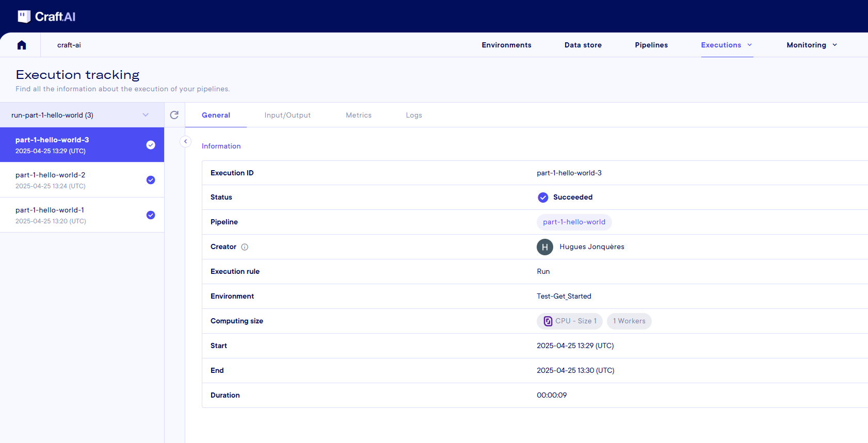This screenshot has width=868, height=443.
Task: Click the craft-ai project name
Action: [x=69, y=45]
